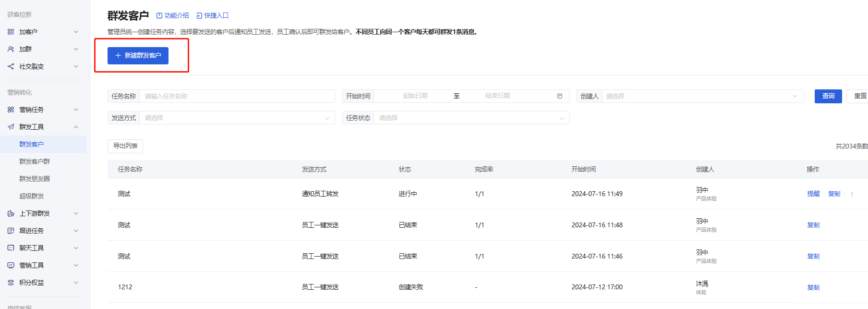Viewport: 868px width, 309px height.
Task: Click task name 1212 in table
Action: coord(125,287)
